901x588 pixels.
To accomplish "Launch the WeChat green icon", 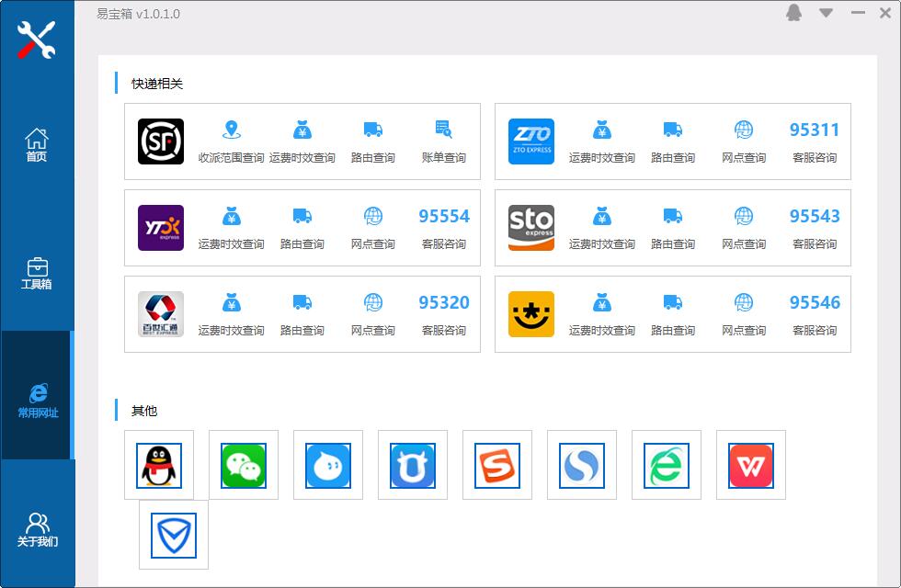I will coord(244,466).
